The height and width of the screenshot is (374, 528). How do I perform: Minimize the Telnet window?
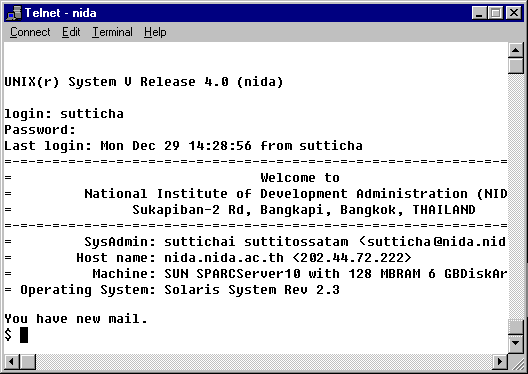tap(480, 13)
